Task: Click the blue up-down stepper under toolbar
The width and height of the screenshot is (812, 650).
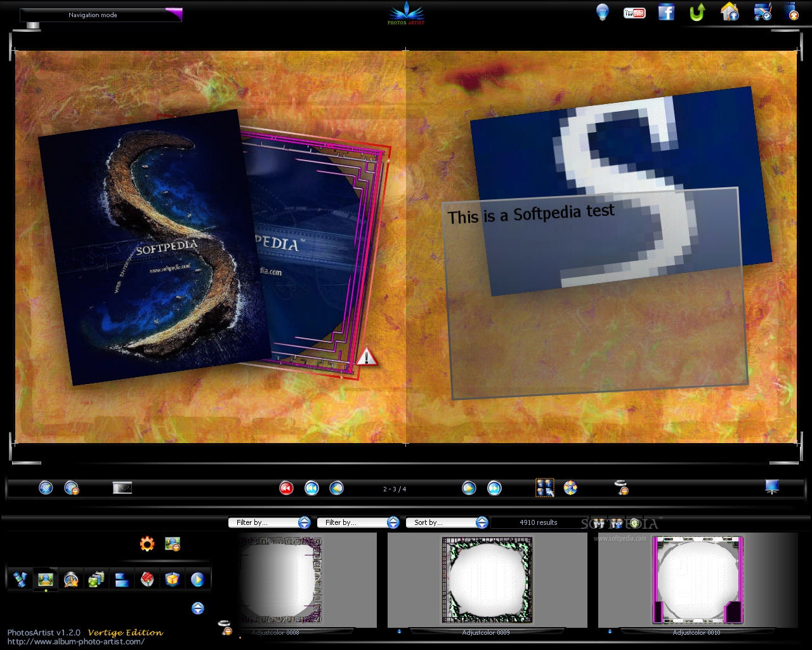Action: click(198, 608)
